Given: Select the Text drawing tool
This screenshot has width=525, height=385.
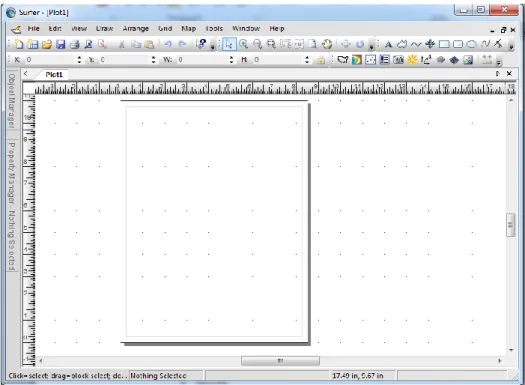Looking at the screenshot, I should 388,44.
